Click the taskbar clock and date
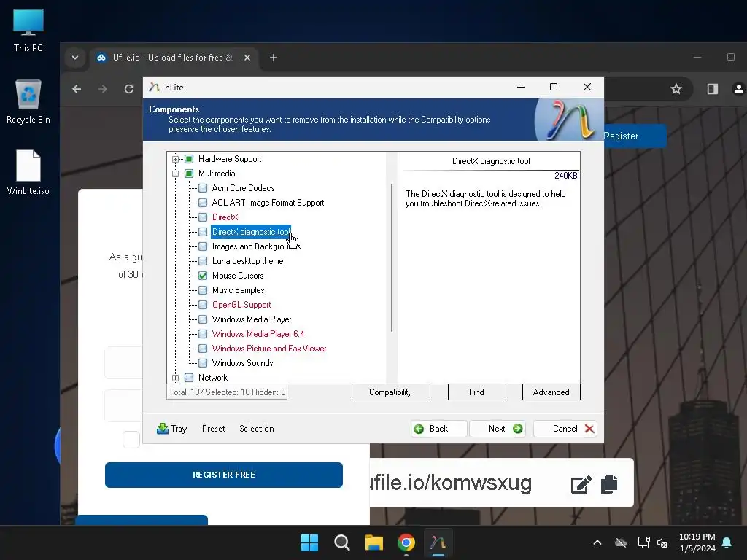Screen dimensions: 747x560 (697, 542)
